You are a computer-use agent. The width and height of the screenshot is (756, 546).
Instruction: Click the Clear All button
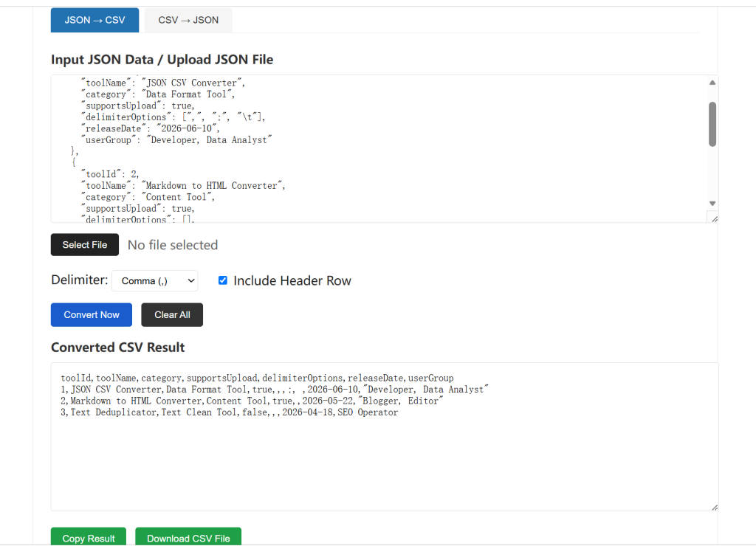[172, 314]
